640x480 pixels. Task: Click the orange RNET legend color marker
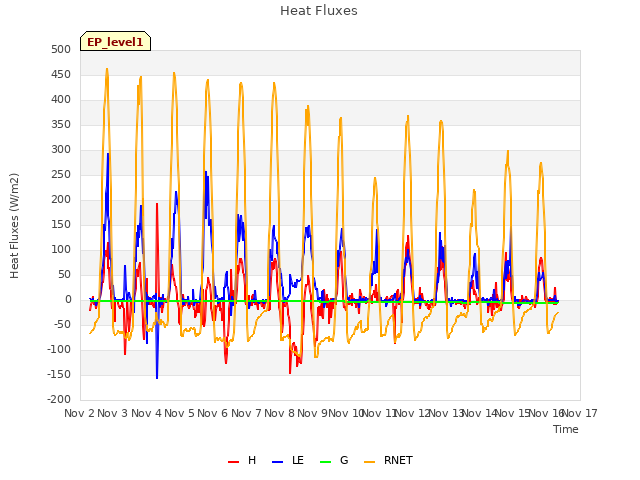(369, 462)
